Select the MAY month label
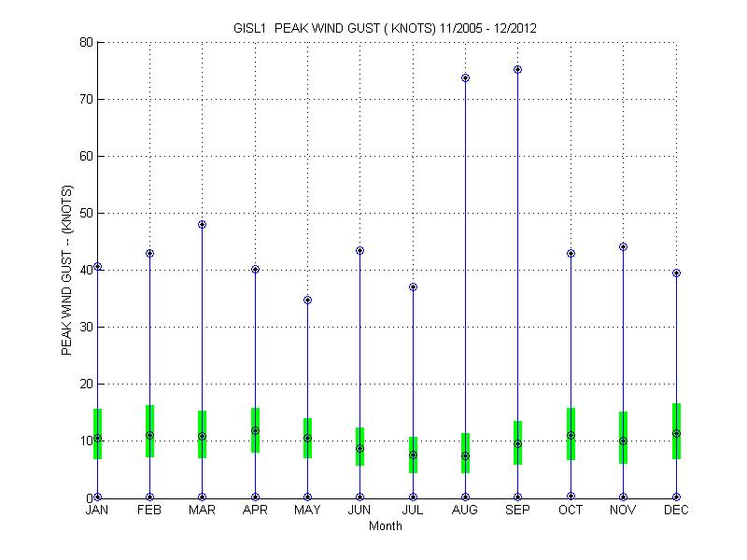The height and width of the screenshot is (560, 747). (307, 510)
